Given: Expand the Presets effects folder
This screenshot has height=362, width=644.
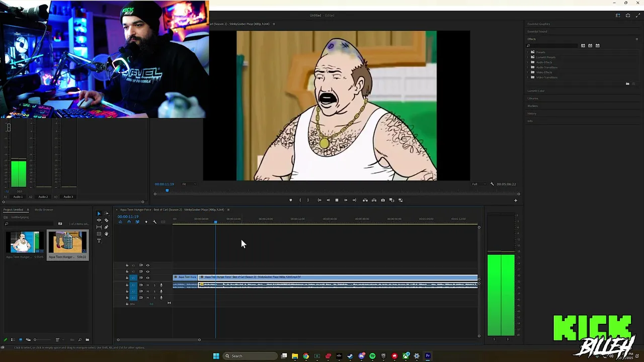Looking at the screenshot, I should 528,52.
